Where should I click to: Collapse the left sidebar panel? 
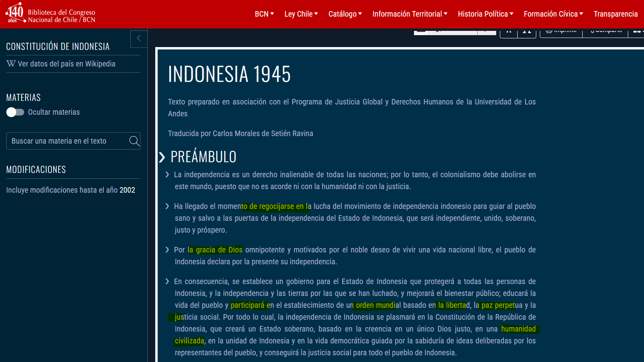[x=139, y=38]
